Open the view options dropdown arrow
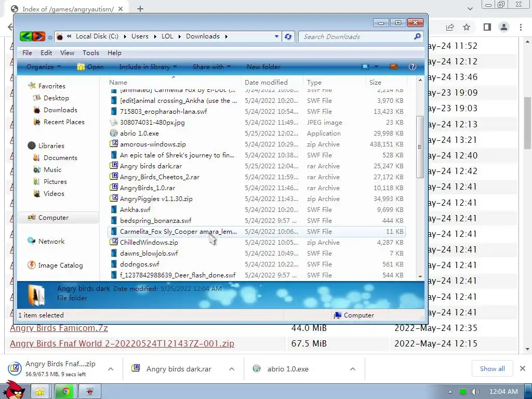Image resolution: width=532 pixels, height=399 pixels. point(376,67)
